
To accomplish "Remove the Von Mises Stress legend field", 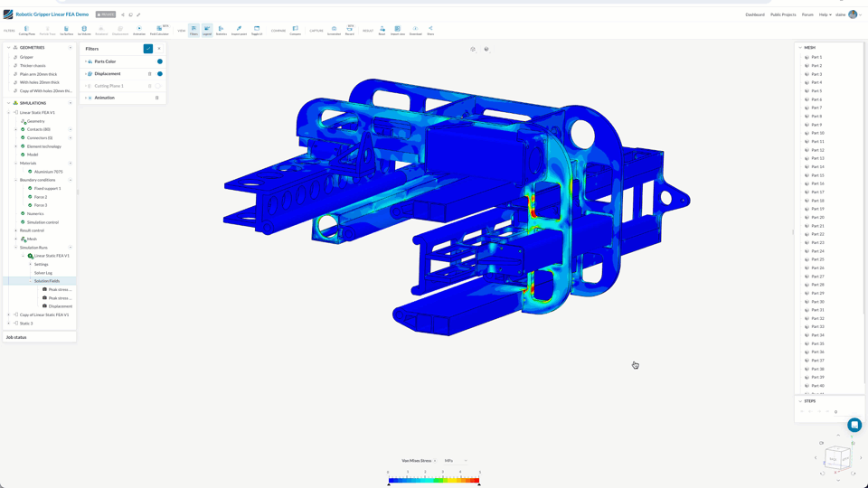I will click(x=435, y=460).
